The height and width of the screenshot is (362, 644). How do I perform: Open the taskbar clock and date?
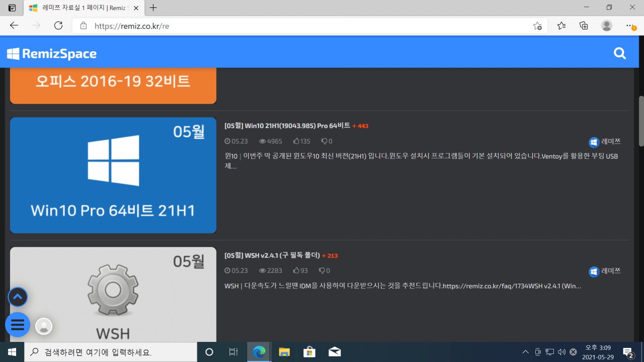click(598, 352)
